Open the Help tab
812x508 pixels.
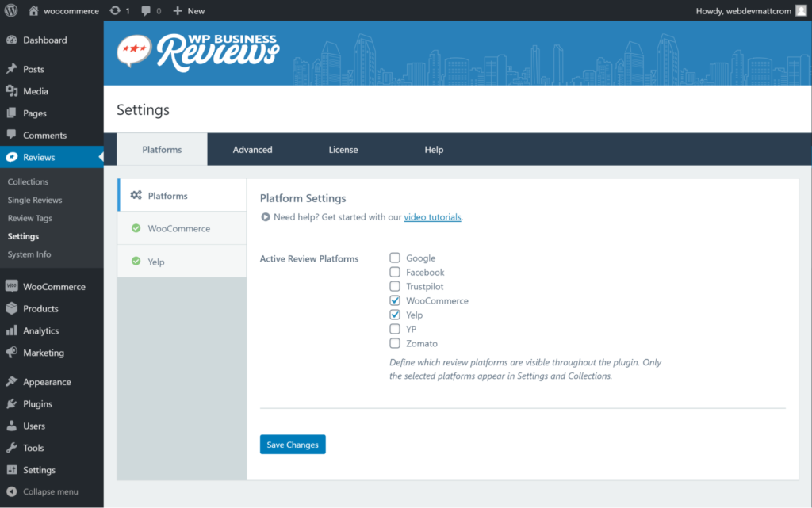(434, 150)
